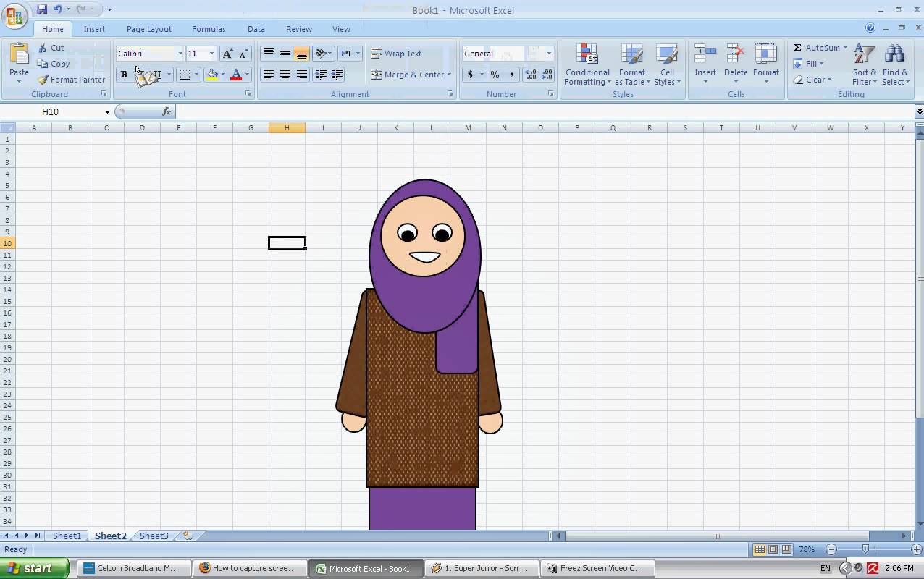Screen dimensions: 924x579
Task: Open the Fill Color dropdown arrow
Action: pyautogui.click(x=224, y=74)
